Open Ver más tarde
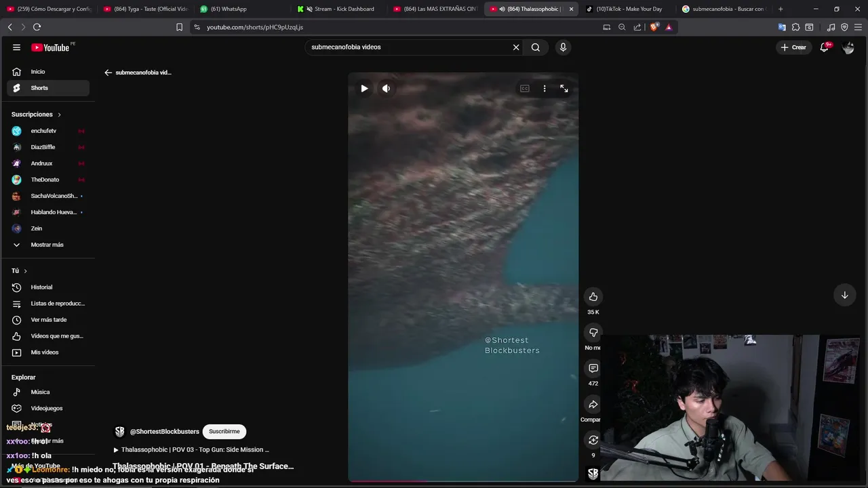The image size is (868, 488). [x=48, y=320]
